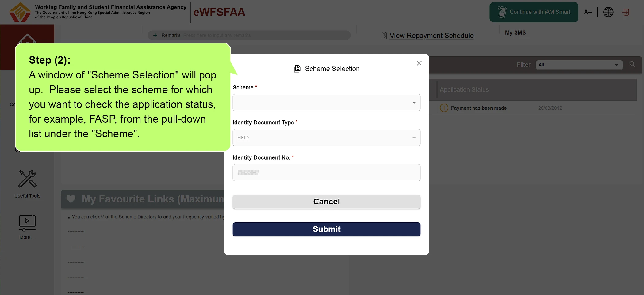Continue with iAM Smart button
Image resolution: width=644 pixels, height=295 pixels.
tap(534, 12)
